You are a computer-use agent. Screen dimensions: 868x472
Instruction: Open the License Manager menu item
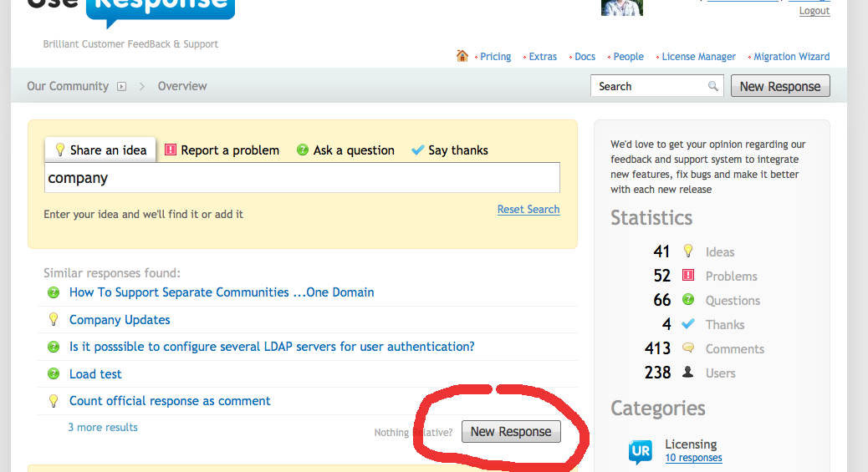(x=698, y=57)
